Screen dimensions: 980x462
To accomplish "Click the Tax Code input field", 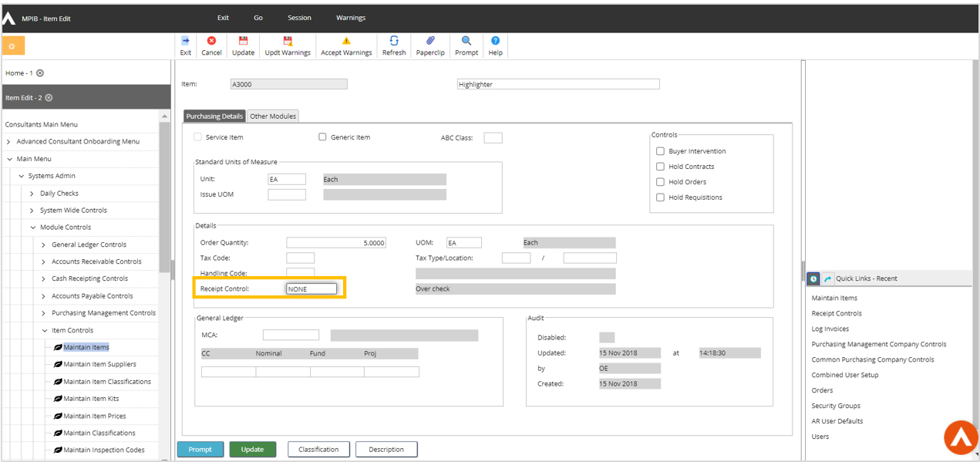I will [x=300, y=258].
